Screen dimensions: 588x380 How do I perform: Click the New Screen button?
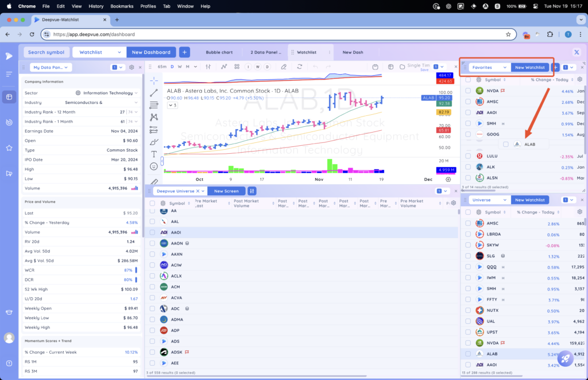[x=226, y=191]
